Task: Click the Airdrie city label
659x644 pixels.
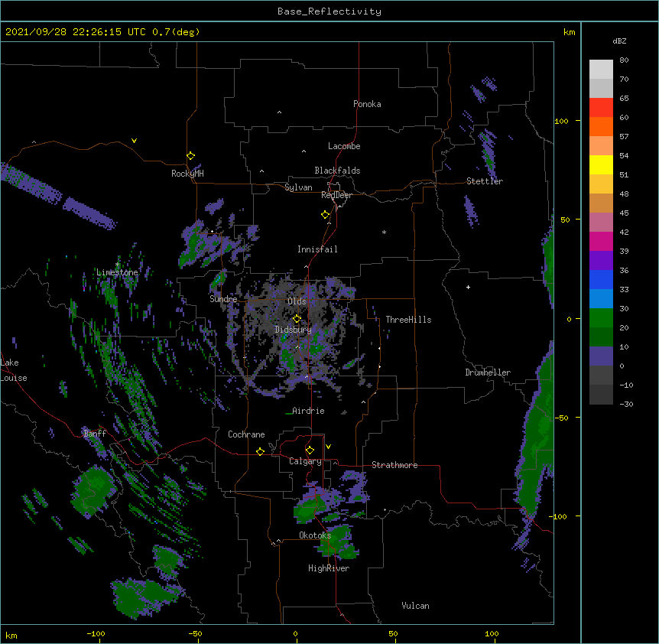Action: [308, 411]
